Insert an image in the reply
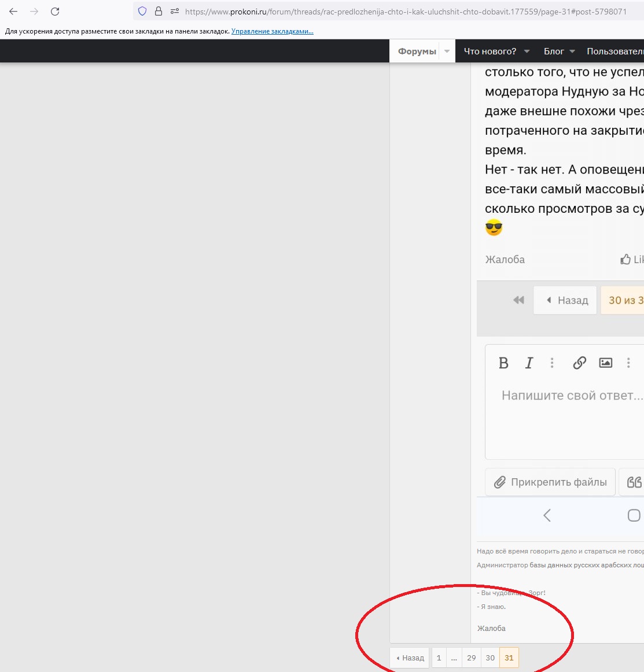Screen dimensions: 644x672 point(605,363)
